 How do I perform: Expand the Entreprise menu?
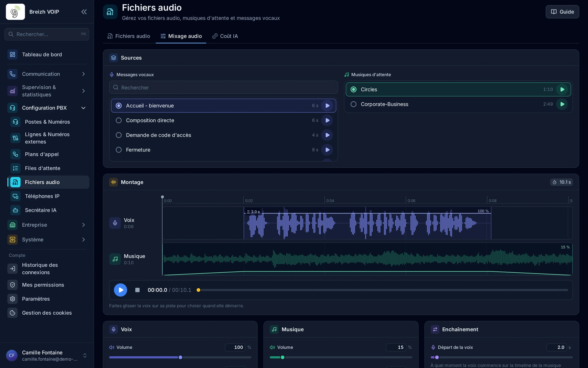click(x=47, y=225)
